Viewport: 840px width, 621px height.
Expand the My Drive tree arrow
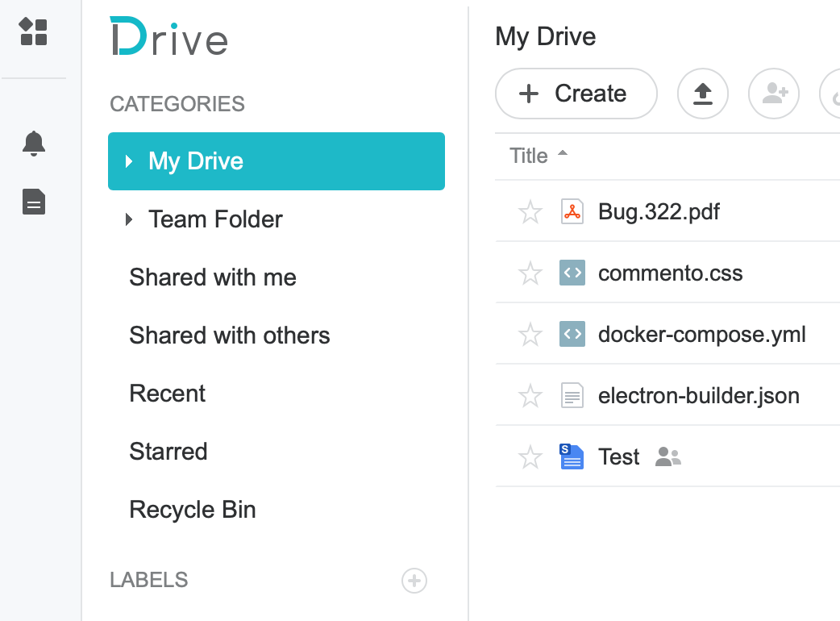[129, 161]
